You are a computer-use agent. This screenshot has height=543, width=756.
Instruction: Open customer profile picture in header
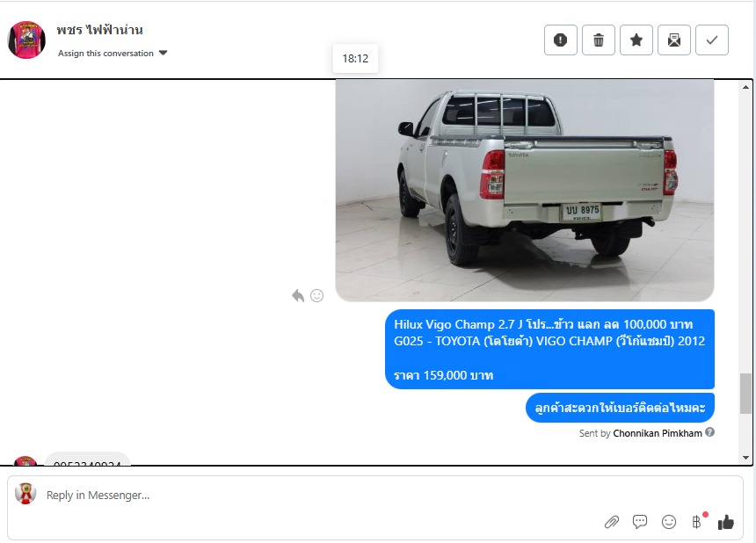[x=26, y=40]
